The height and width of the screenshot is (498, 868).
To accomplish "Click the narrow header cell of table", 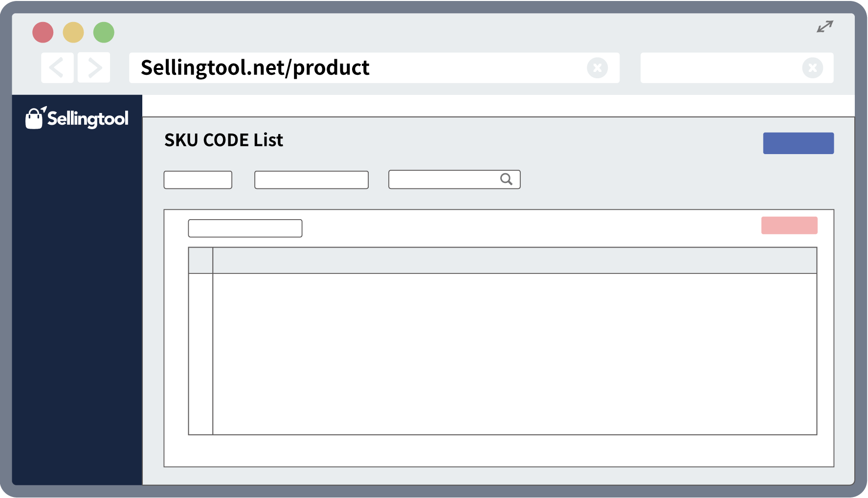I will point(200,260).
